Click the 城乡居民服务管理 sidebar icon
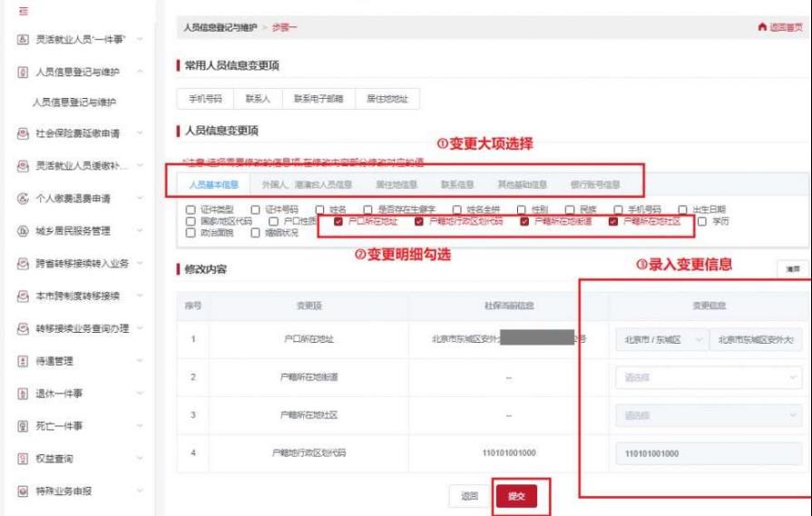 click(x=22, y=231)
